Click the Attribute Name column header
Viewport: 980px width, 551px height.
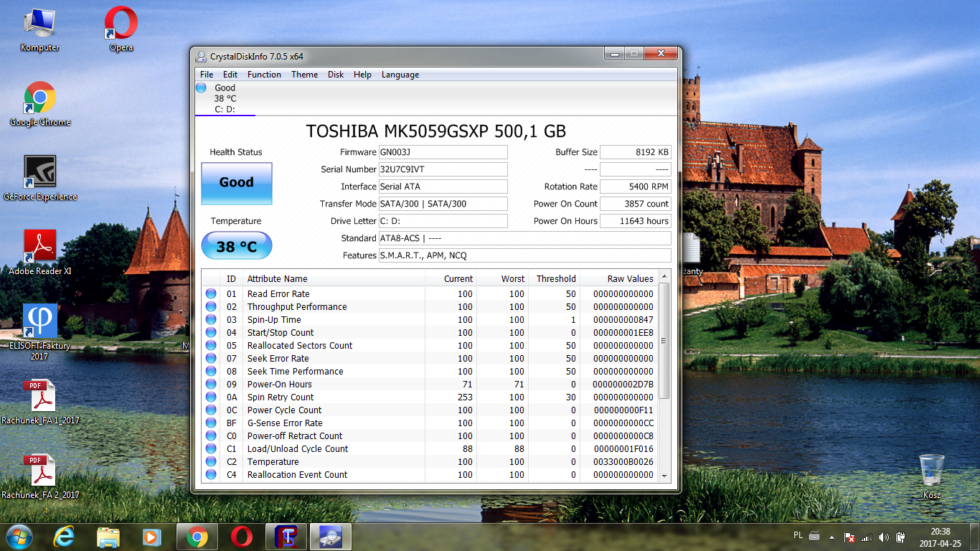pos(334,278)
